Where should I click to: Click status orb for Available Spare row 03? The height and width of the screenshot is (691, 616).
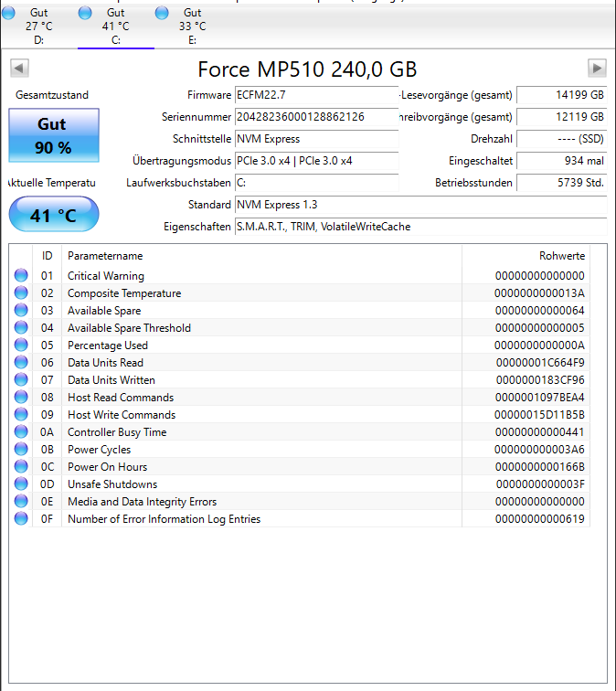[21, 310]
